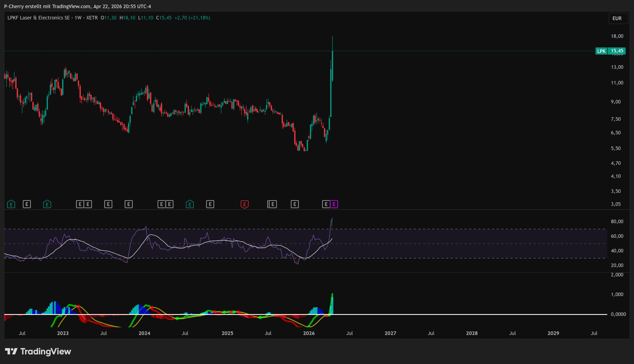The width and height of the screenshot is (634, 364).
Task: Click the 15,45 current price label
Action: click(x=617, y=51)
